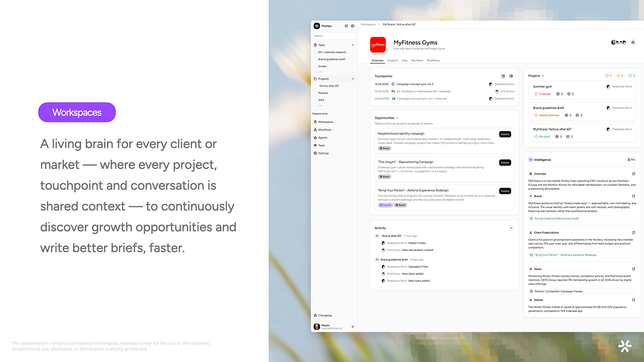This screenshot has height=362, width=644.
Task: Open Client Expectations external link icon
Action: point(633,233)
